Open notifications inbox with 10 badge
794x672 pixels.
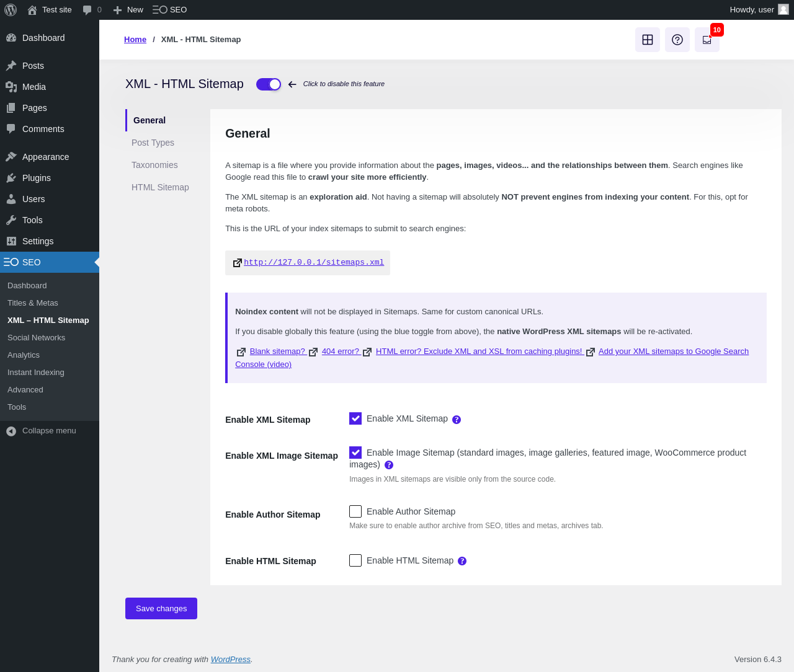(x=707, y=40)
